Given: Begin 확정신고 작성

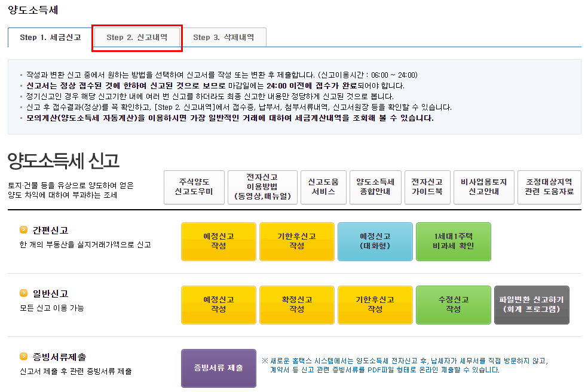Looking at the screenshot, I should pyautogui.click(x=296, y=305).
